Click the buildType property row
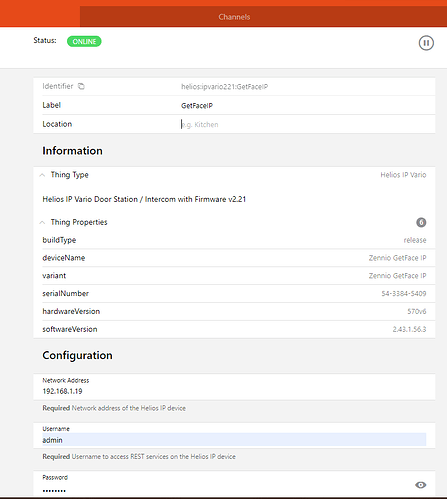Screen dimensions: 447x499 coord(234,240)
